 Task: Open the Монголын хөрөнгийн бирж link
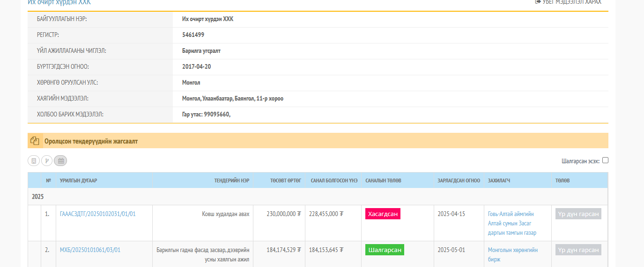(513, 254)
